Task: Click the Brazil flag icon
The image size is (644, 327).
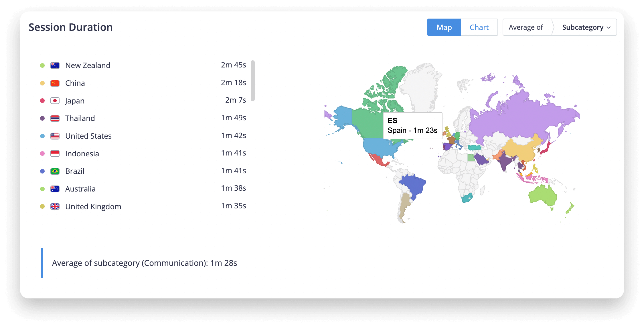Action: pos(55,171)
